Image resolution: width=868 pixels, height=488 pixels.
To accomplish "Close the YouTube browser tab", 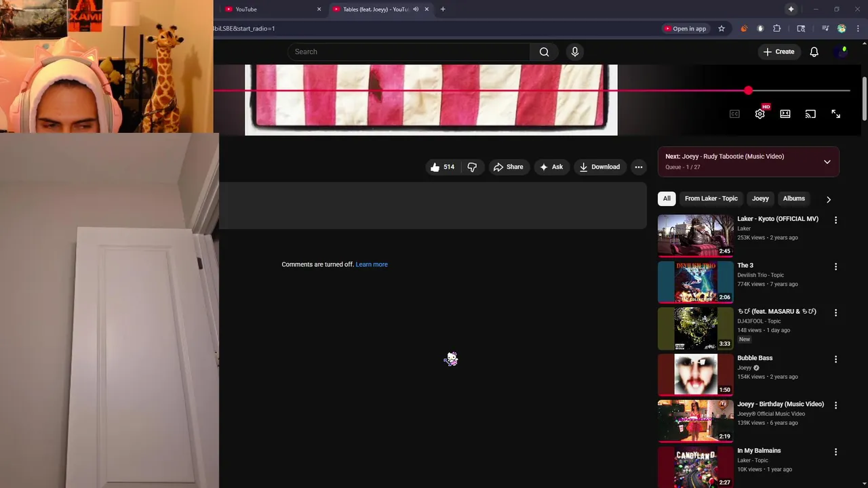I will [x=319, y=9].
